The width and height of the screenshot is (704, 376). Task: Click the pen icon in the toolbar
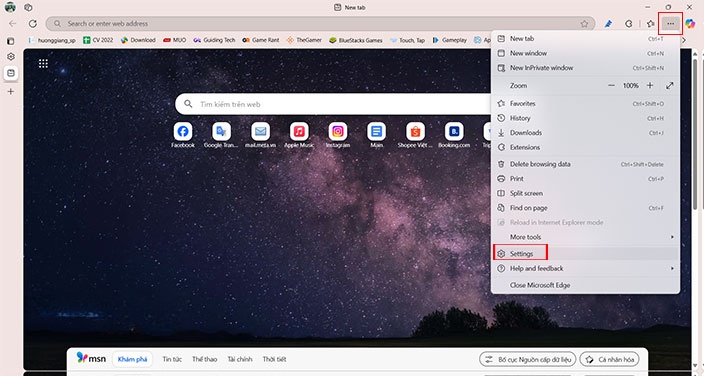608,23
